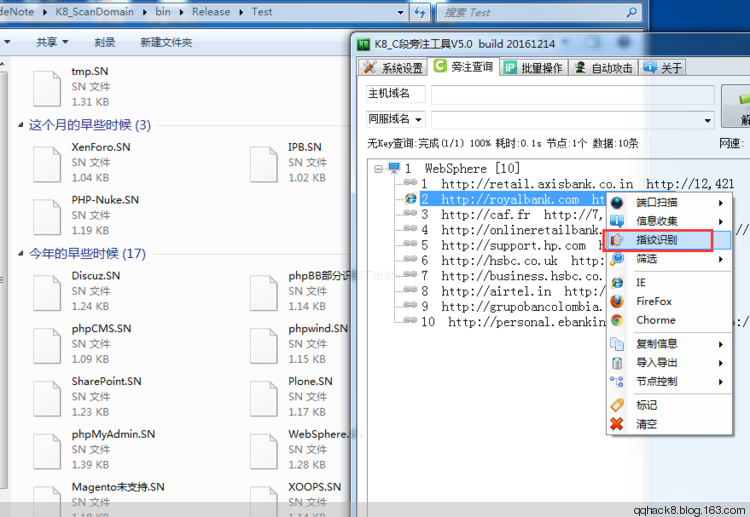Click the 导入导出 icon
Viewport: 750px width, 517px height.
(x=617, y=363)
